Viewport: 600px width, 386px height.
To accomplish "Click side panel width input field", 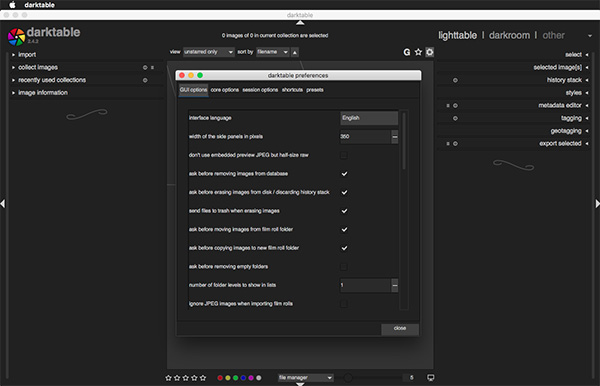I will pos(365,136).
